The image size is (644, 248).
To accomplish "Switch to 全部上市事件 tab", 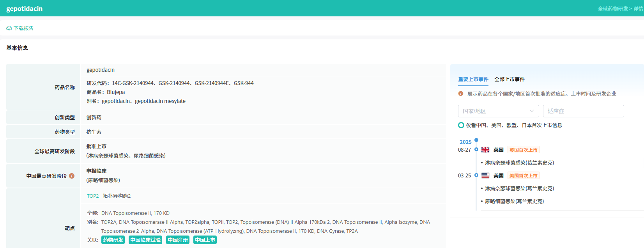I will [510, 79].
